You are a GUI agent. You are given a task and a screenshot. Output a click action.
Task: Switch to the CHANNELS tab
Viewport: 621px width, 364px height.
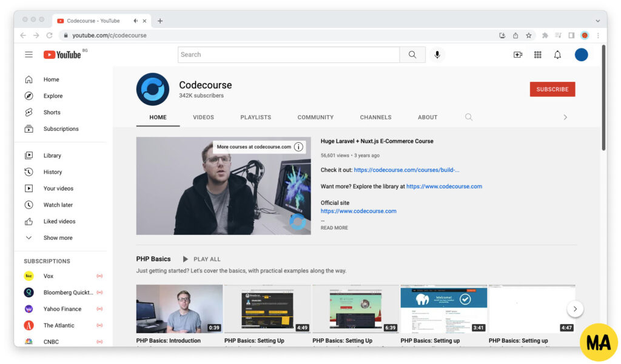tap(376, 117)
